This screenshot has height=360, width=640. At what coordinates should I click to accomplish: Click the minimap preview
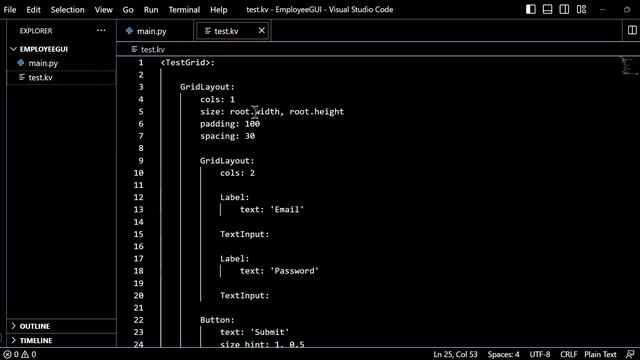click(x=629, y=66)
